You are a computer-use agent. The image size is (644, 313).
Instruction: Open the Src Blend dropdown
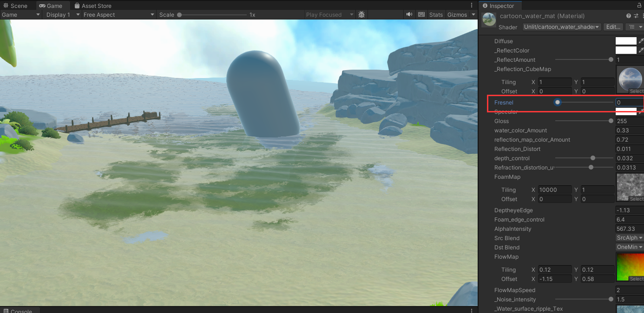tap(630, 238)
